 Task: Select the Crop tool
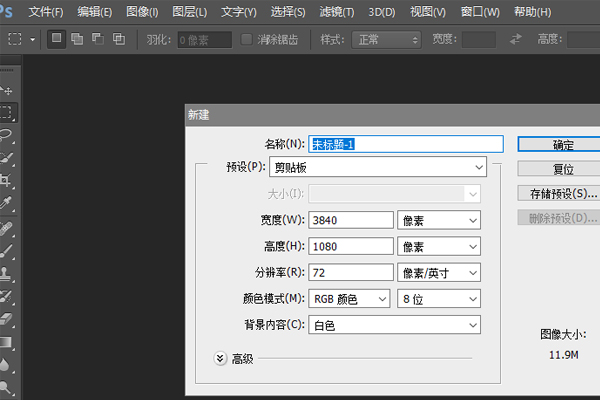7,180
